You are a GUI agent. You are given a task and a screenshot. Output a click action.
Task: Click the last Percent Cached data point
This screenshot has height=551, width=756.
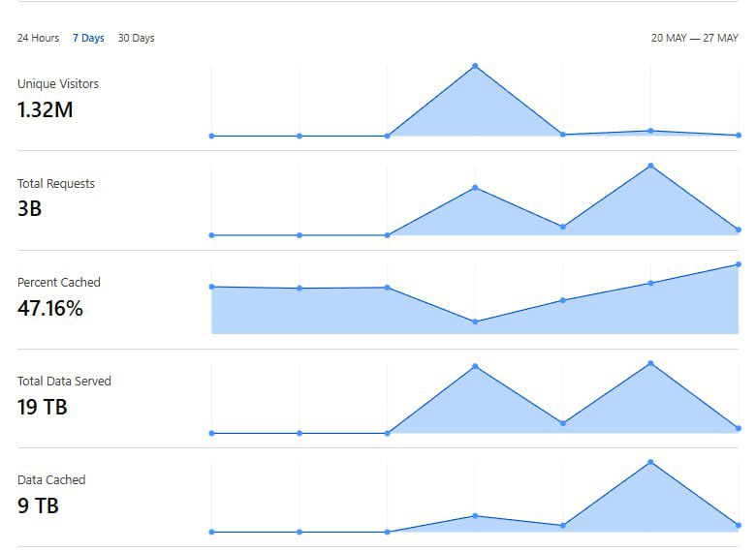point(739,263)
